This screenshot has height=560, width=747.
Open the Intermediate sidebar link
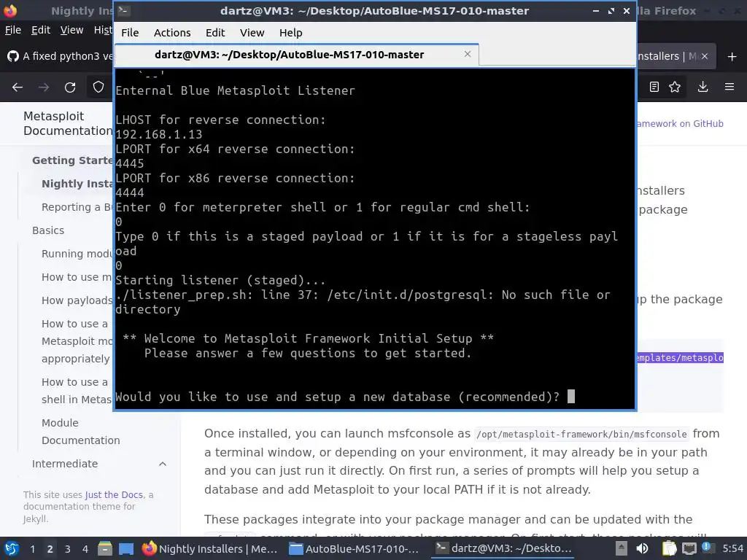65,464
